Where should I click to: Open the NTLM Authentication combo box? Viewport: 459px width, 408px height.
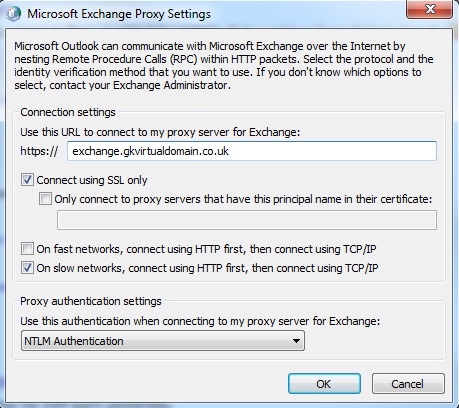163,341
